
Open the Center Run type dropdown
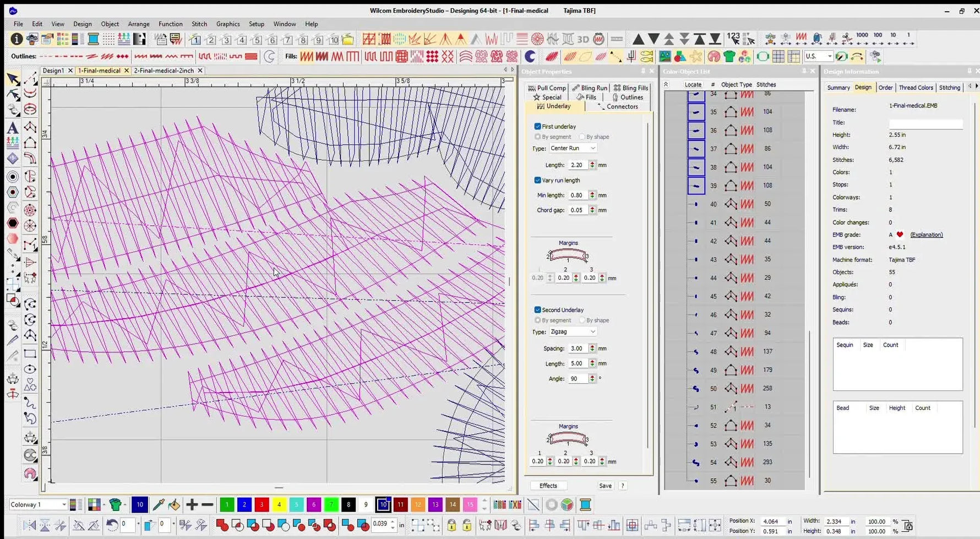coord(573,148)
